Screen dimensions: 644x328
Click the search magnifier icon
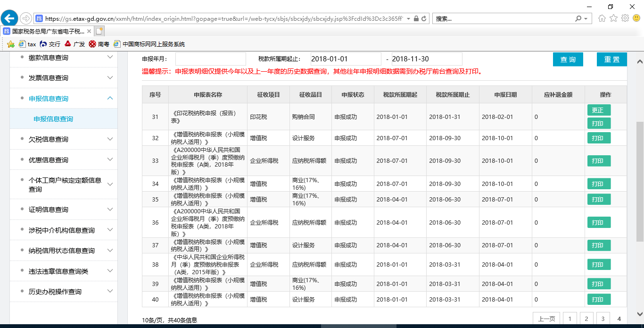pyautogui.click(x=578, y=19)
